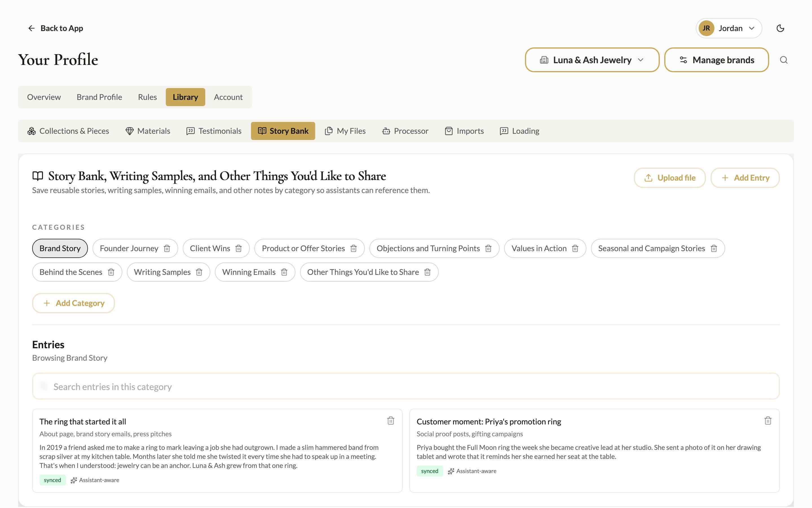This screenshot has height=508, width=812.
Task: Delete Objections and Turning Points category
Action: (x=488, y=248)
